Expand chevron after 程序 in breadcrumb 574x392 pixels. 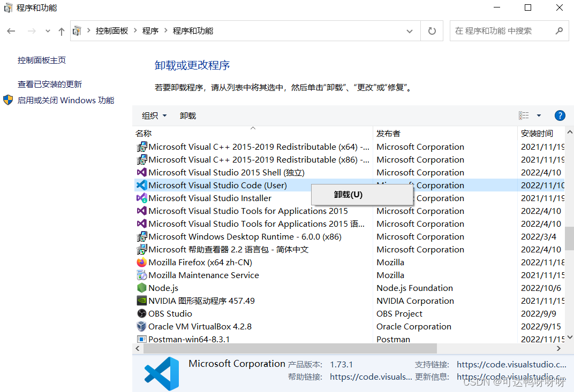point(165,30)
